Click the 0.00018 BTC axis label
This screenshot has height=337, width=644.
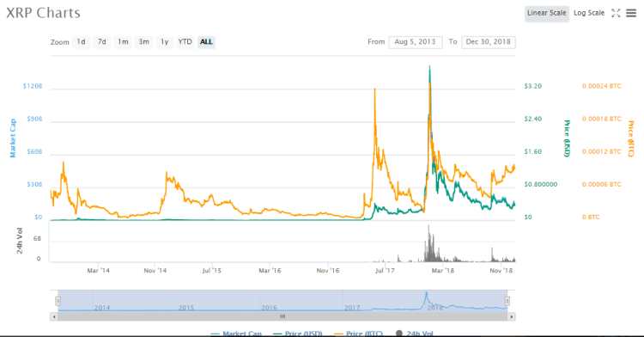click(602, 119)
